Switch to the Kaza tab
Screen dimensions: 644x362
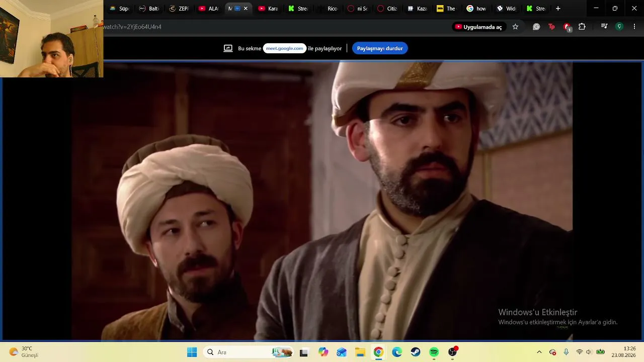pos(417,9)
